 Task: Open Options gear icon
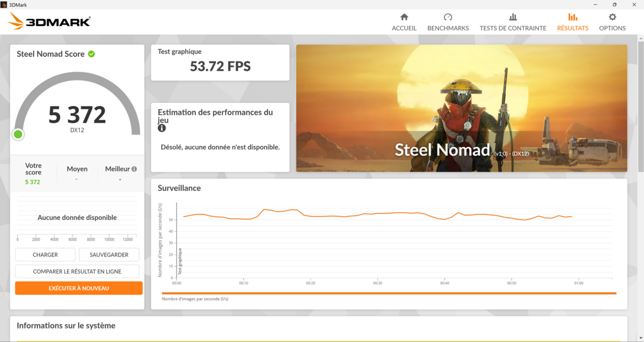[x=612, y=17]
